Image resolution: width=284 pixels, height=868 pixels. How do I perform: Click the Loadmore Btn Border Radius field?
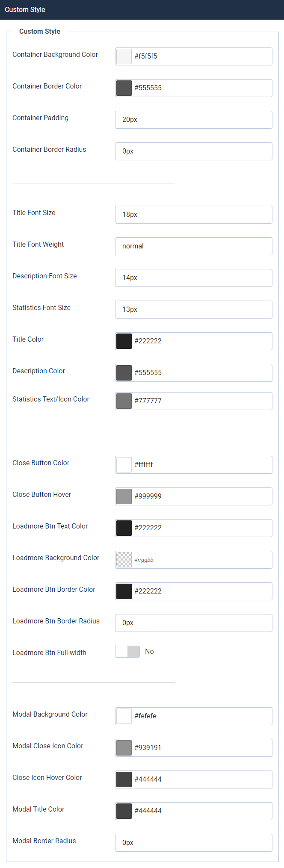point(193,623)
